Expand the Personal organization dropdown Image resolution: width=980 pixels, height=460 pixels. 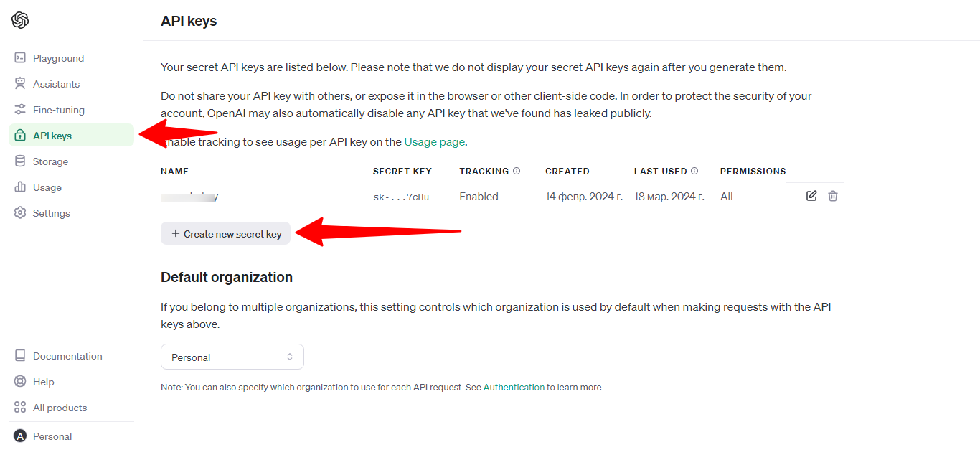pyautogui.click(x=232, y=357)
